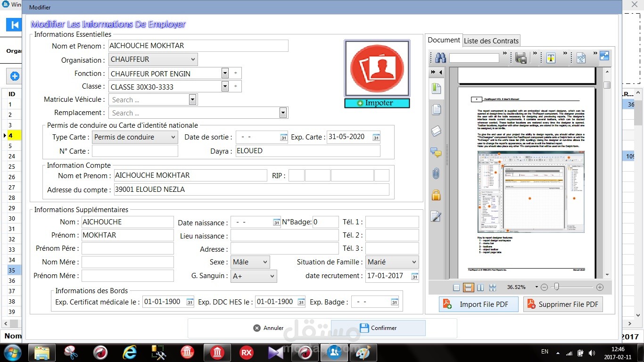Open Visual Studio from taskbar
Viewport: 644px width, 362px height.
(275, 353)
